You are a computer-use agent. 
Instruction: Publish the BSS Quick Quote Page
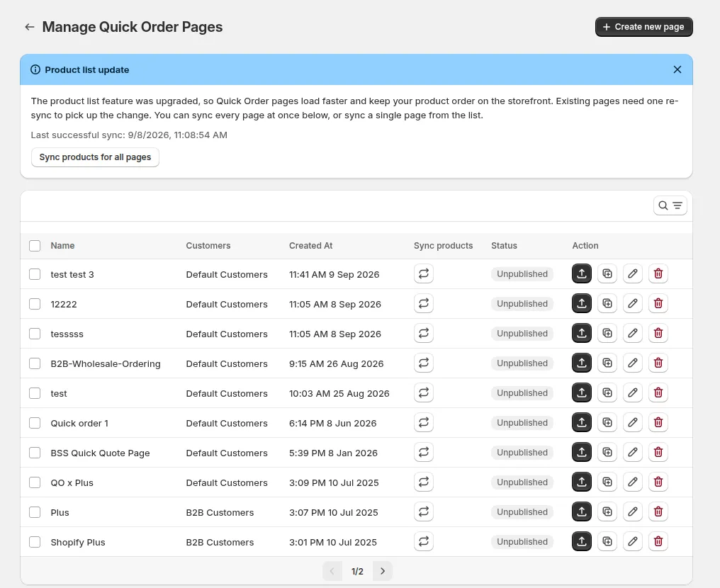click(581, 453)
